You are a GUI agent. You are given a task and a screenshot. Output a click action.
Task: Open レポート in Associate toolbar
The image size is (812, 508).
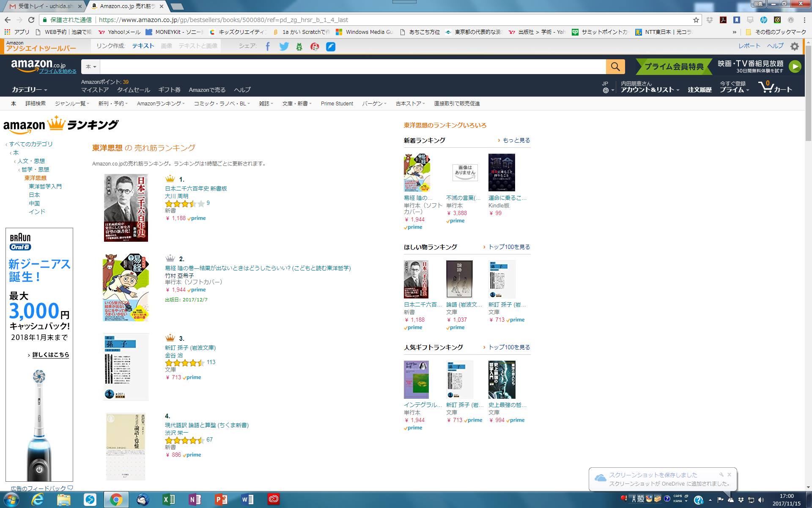[x=749, y=46]
